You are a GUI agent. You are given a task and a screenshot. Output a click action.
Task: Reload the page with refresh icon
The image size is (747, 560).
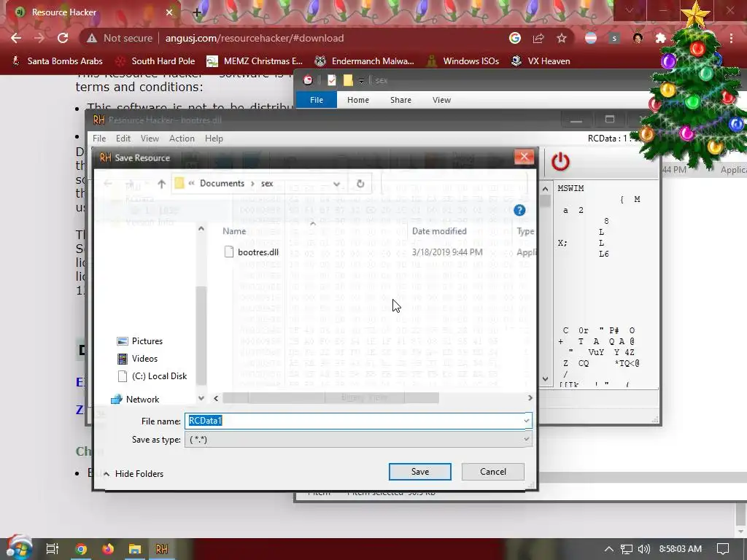(x=63, y=38)
